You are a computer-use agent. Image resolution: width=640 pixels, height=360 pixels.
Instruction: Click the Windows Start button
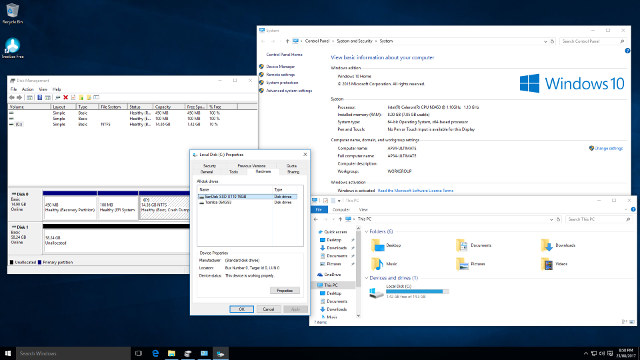8,353
